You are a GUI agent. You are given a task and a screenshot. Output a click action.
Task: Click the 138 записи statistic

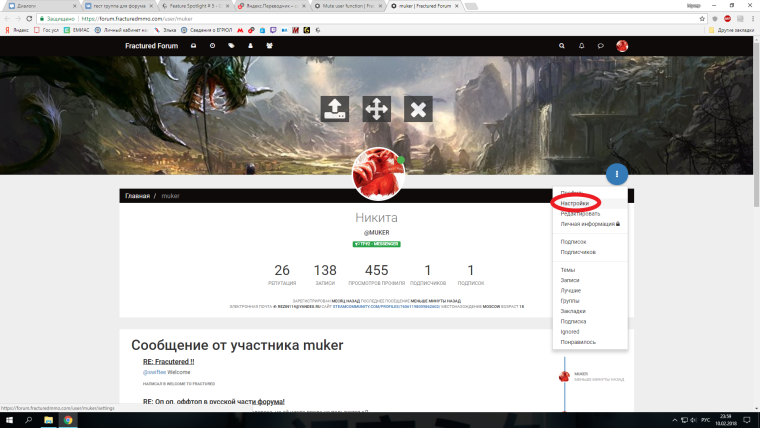325,274
